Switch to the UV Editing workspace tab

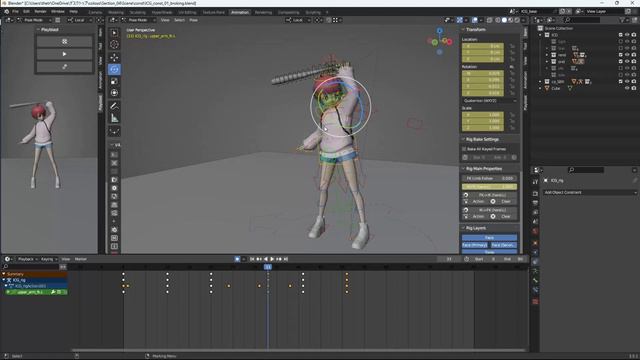point(187,12)
